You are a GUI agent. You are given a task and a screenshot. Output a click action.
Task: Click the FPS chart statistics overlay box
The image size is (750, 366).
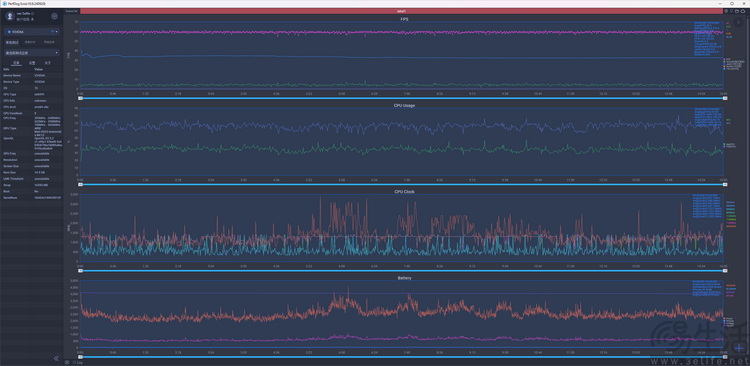708,39
